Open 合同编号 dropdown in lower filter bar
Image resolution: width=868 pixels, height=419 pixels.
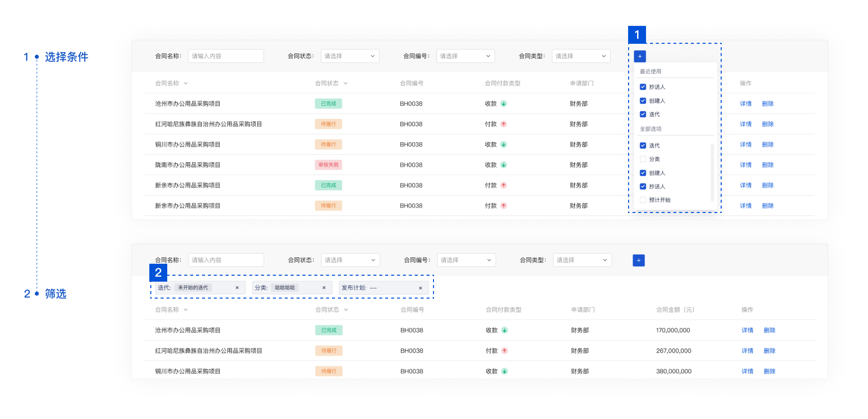click(466, 260)
